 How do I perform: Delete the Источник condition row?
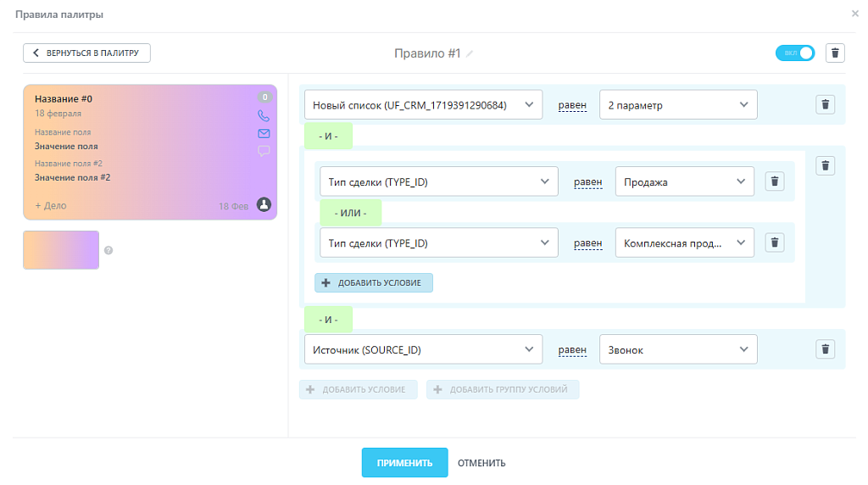[x=826, y=348]
